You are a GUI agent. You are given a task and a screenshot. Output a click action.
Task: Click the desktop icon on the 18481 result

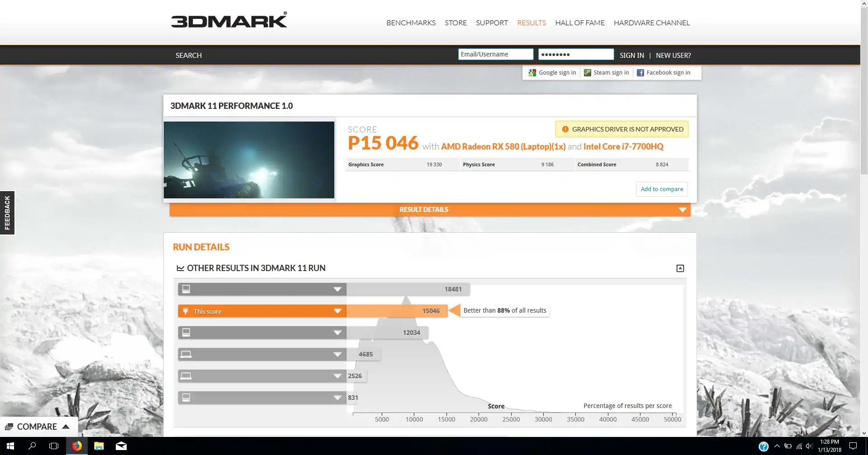click(x=187, y=289)
